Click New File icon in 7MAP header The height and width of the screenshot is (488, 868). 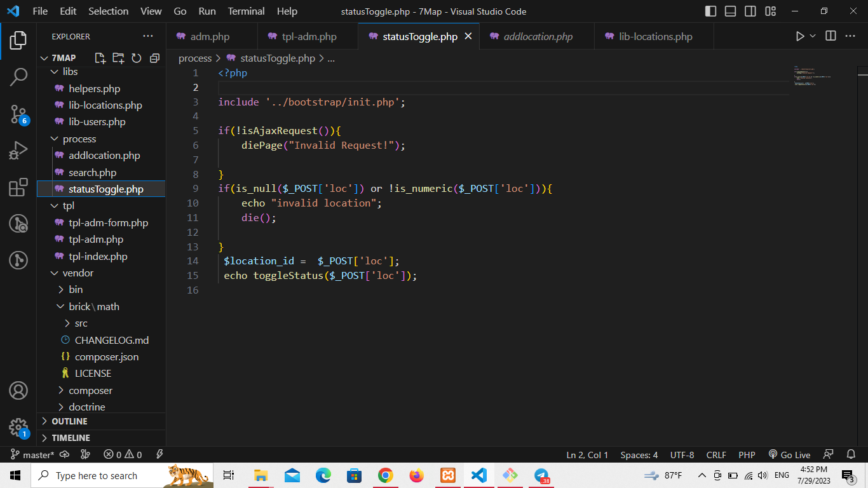click(x=100, y=58)
